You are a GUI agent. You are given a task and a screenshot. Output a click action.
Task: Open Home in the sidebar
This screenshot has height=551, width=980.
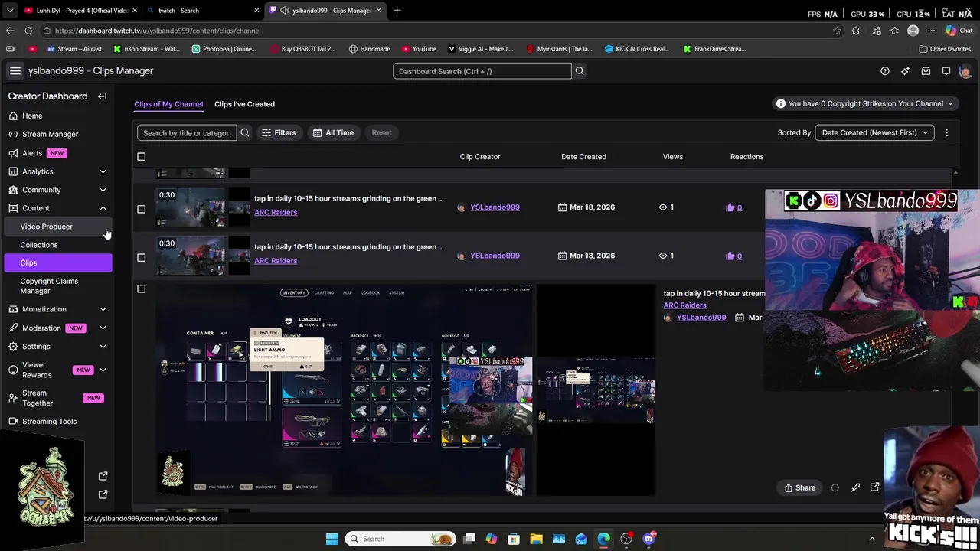click(x=32, y=116)
